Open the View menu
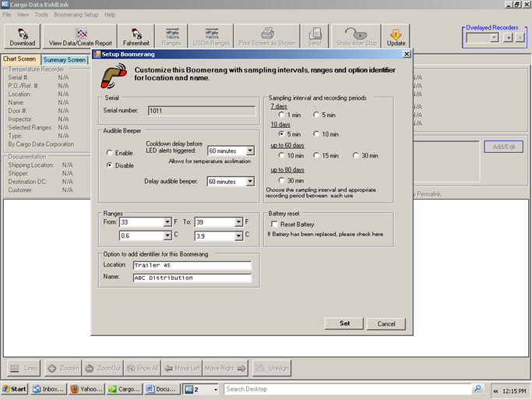 click(x=23, y=15)
